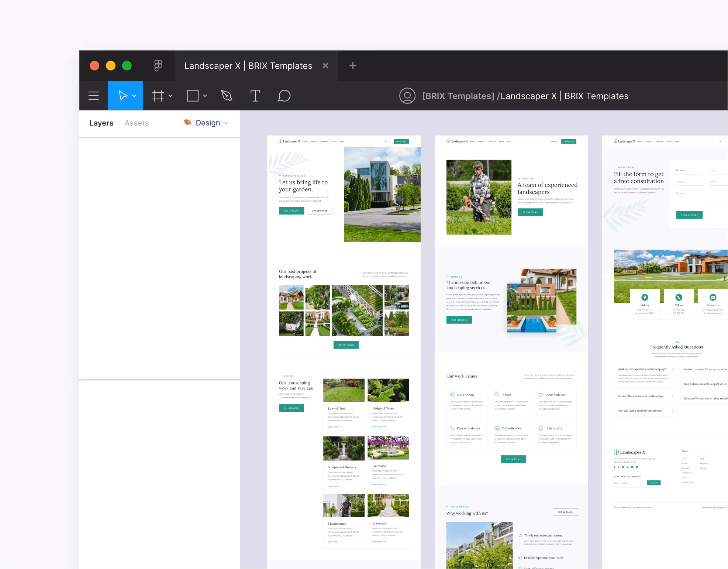Open the Move tool options dropdown
728x569 pixels.
pos(134,96)
